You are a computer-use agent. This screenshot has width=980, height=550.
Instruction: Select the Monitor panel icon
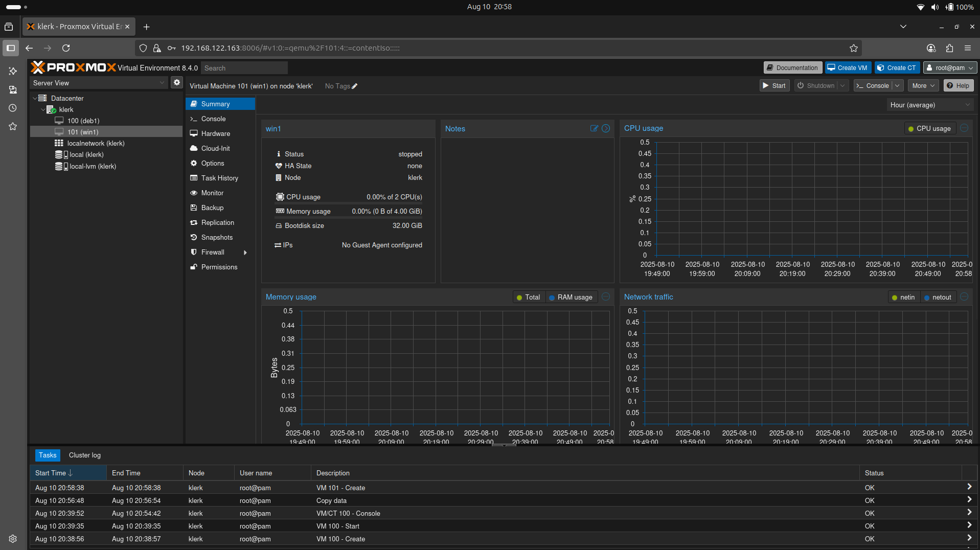[x=193, y=193]
